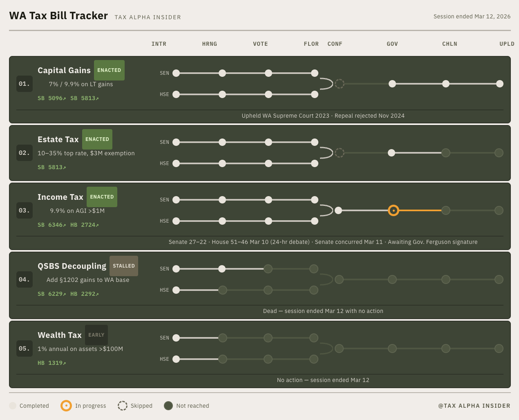Image resolution: width=519 pixels, height=420 pixels.
Task: Click Capital Gains GOV completed marker
Action: click(392, 84)
